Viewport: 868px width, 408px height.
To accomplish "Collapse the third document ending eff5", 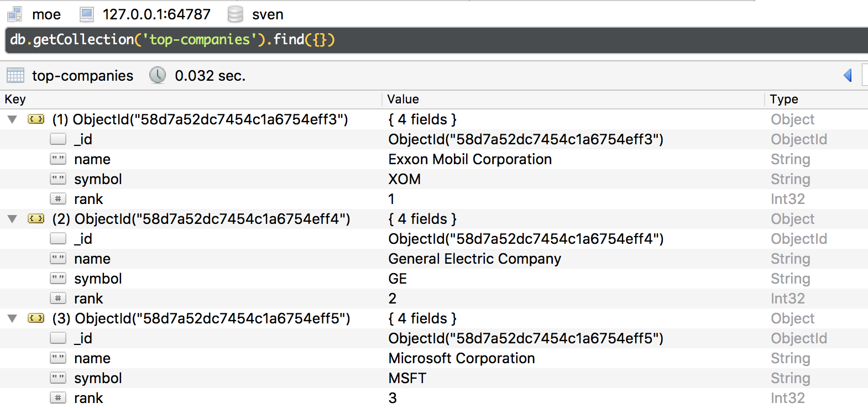I will (x=12, y=318).
